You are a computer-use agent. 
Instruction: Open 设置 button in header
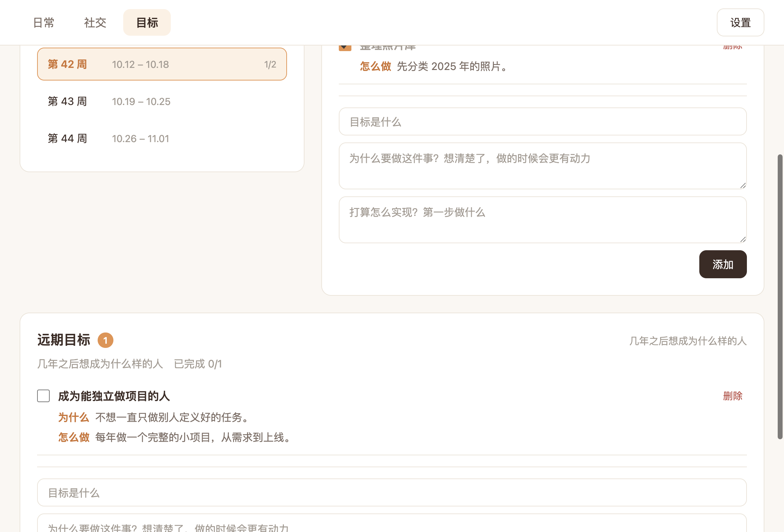point(740,23)
